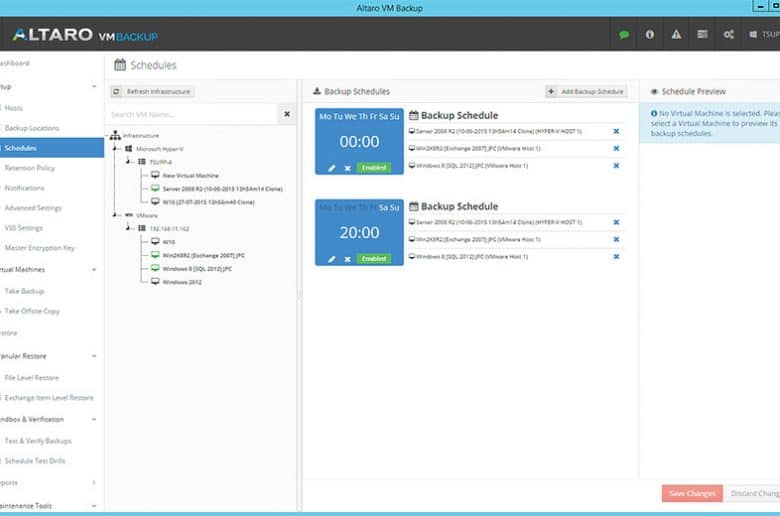Remove Win2K8R2 Exchange from 20:00 schedule
The image size is (780, 516).
tap(616, 239)
